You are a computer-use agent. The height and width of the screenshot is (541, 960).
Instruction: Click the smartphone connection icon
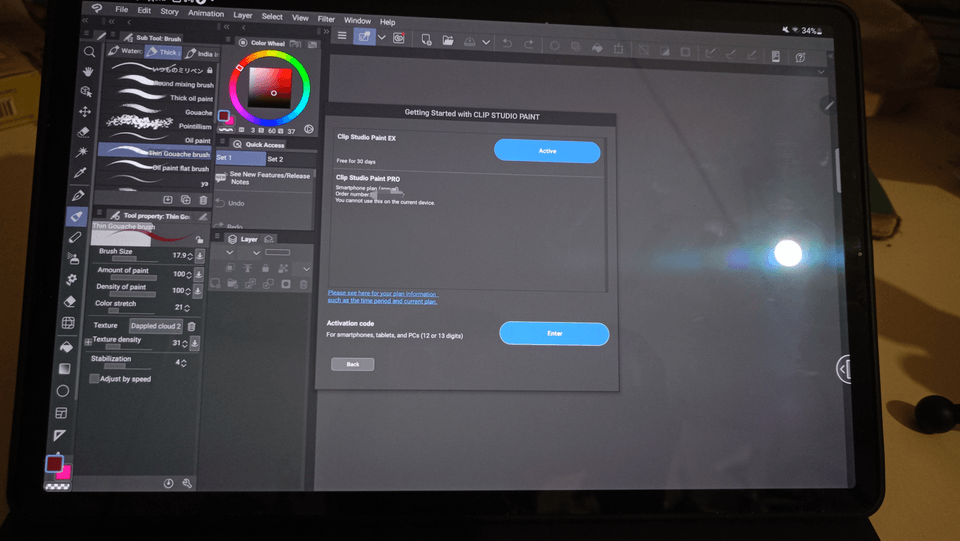pyautogui.click(x=776, y=56)
